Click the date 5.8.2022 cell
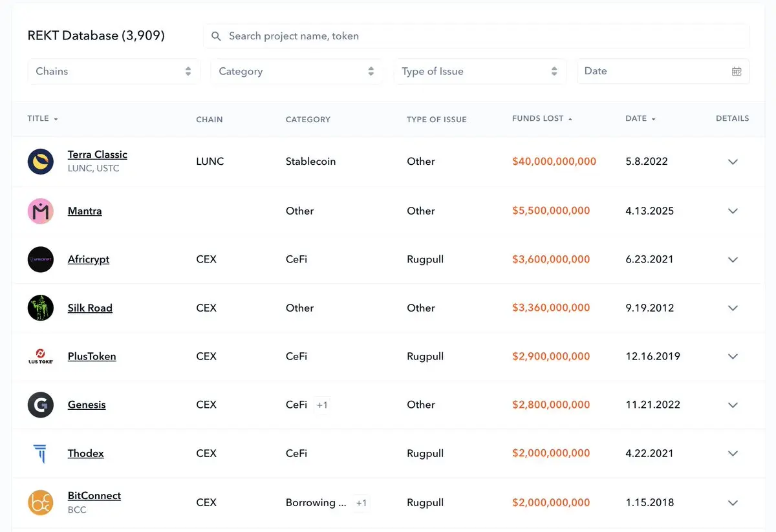The width and height of the screenshot is (776, 532). 647,162
